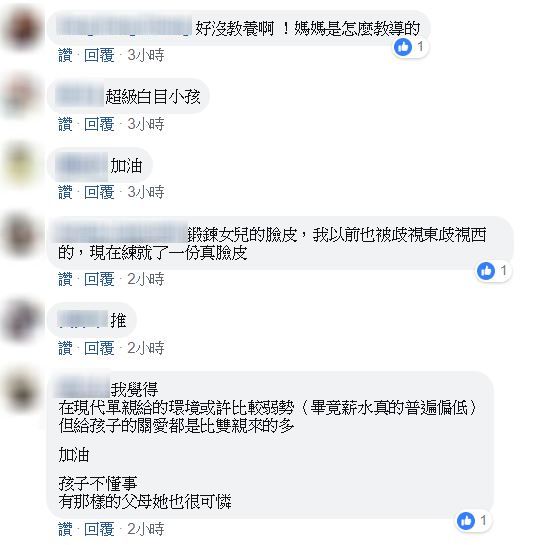Like the 好沒教養啊 comment via 讚

65,55
